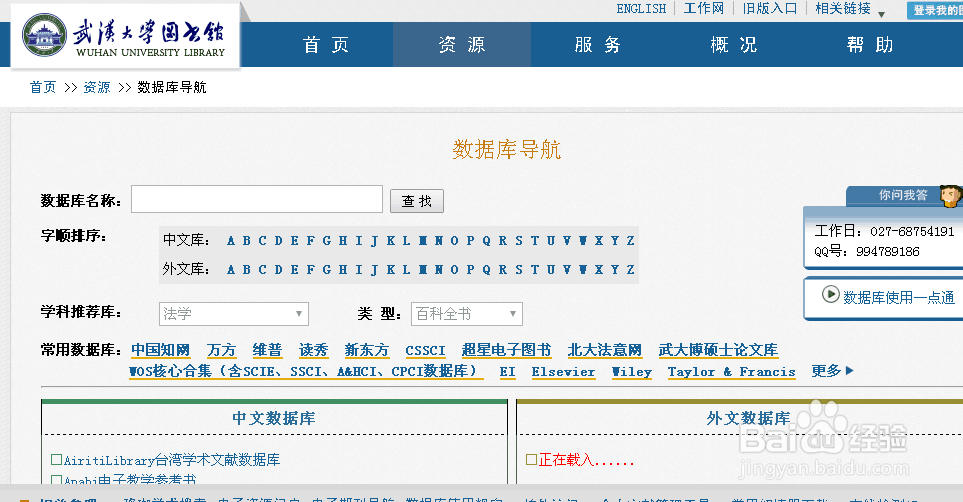Viewport: 963px width, 502px height.
Task: Select letter X in the 外文库 row
Action: pyautogui.click(x=599, y=269)
